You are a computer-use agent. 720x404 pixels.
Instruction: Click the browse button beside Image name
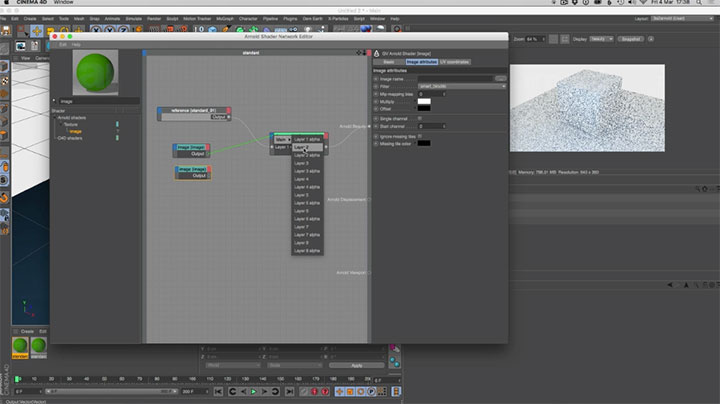[x=501, y=79]
